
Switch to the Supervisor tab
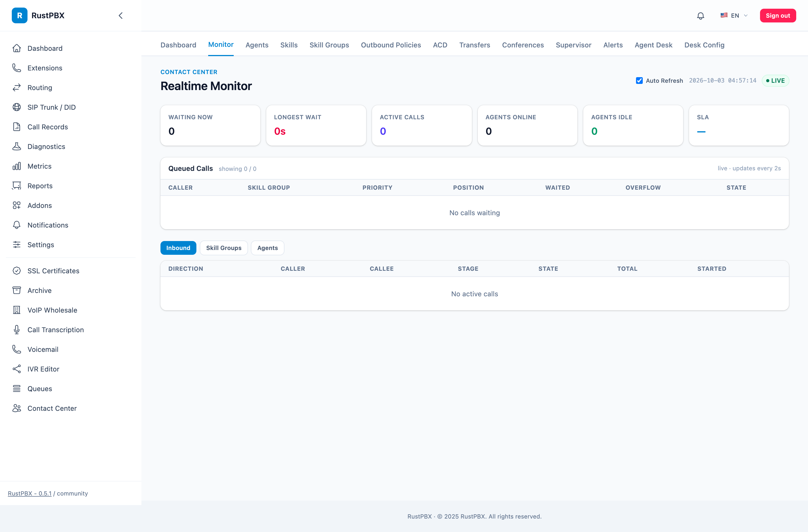[573, 45]
